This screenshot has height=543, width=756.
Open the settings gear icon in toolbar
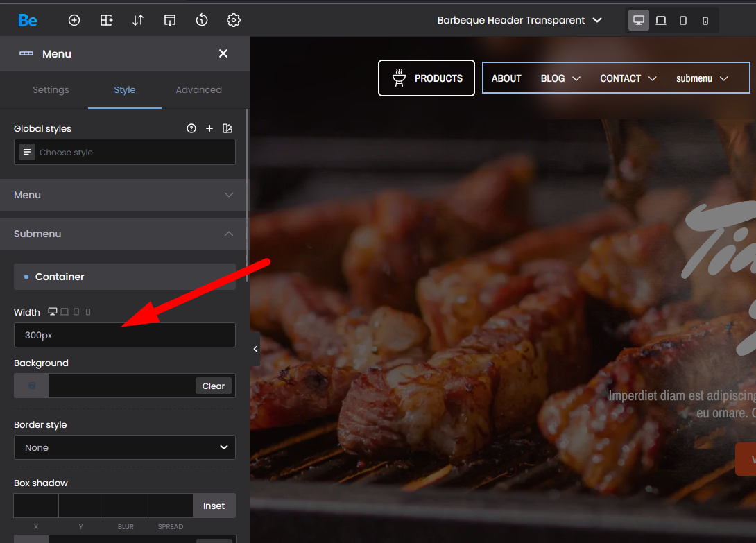coord(234,20)
